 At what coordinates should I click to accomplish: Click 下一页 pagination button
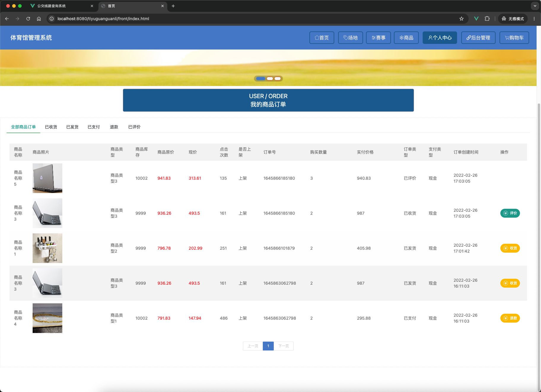284,346
